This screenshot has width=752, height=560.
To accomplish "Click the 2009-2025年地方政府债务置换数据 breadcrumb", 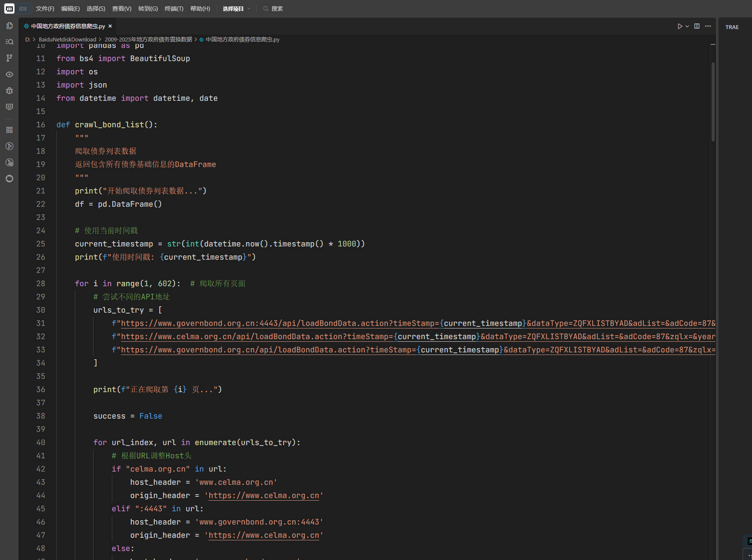I will tap(148, 39).
